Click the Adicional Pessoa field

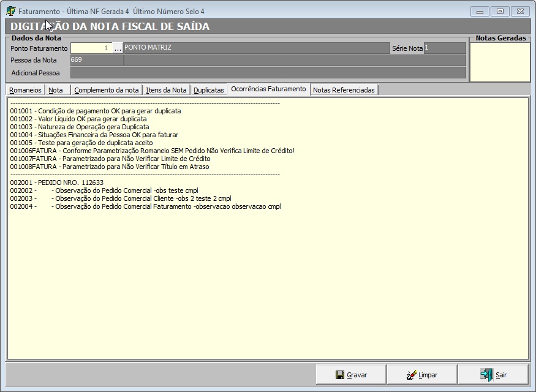point(268,73)
